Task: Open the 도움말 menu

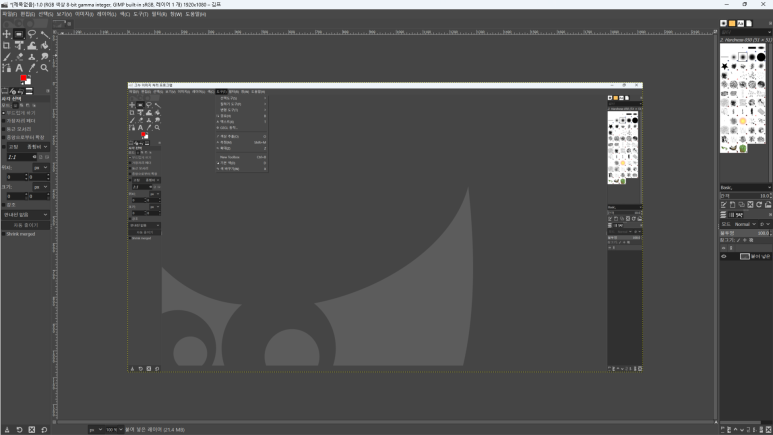Action: 196,14
